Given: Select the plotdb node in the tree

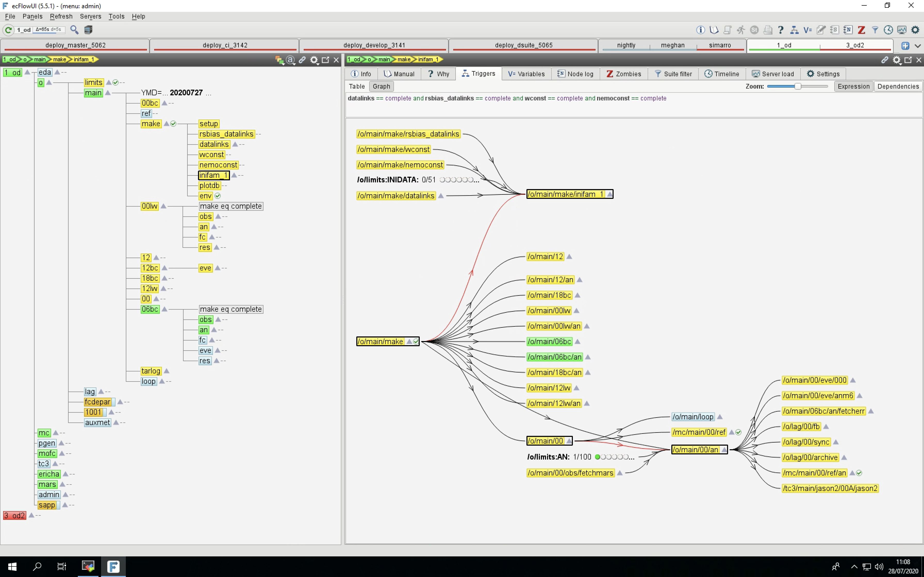Looking at the screenshot, I should 209,185.
